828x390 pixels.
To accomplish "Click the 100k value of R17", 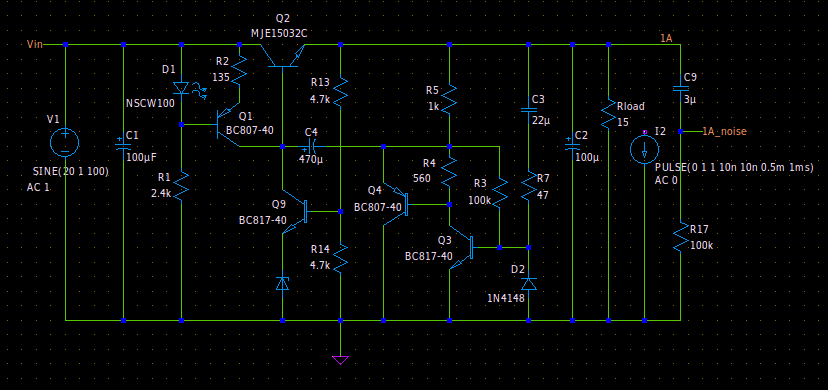I will click(x=701, y=245).
